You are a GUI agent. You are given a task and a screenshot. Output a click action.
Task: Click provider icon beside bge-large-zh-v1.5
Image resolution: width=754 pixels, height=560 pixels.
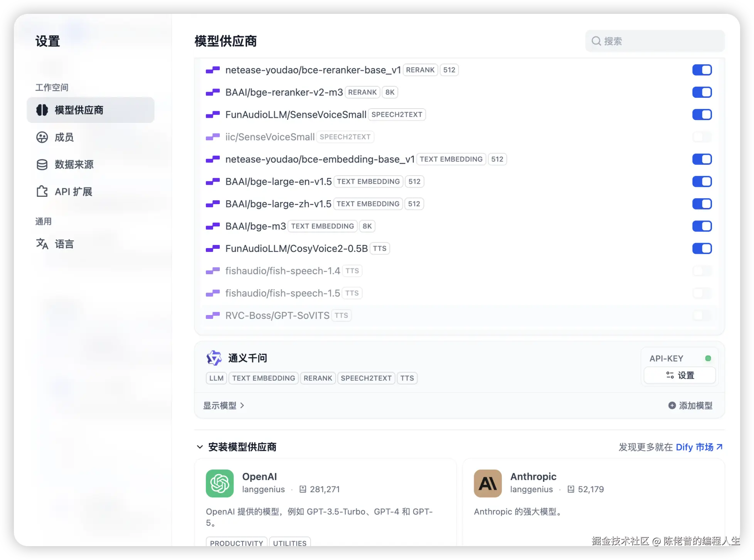(213, 204)
